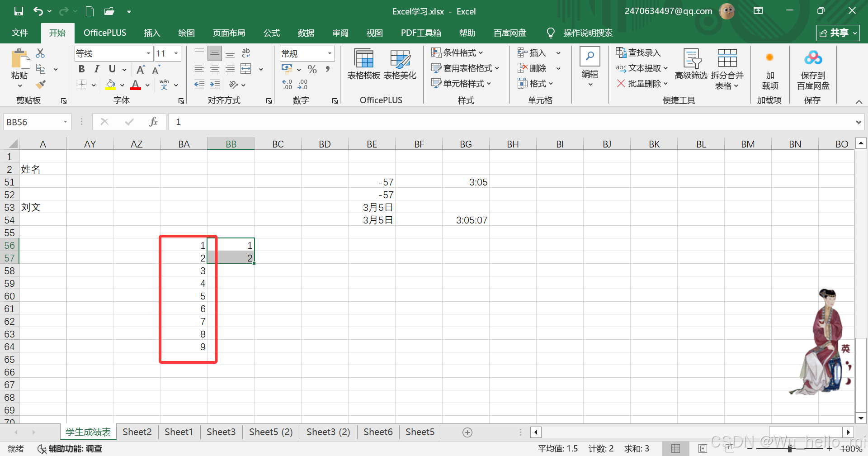Switch to OfficePLUS ribbon tab
Screen dimensions: 868x456
tap(105, 33)
